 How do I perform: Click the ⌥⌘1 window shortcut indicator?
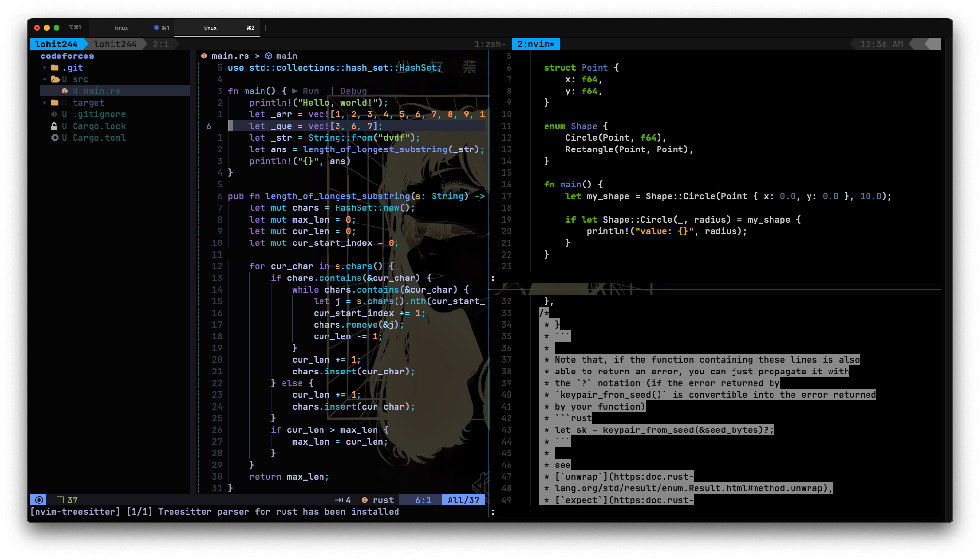click(75, 28)
